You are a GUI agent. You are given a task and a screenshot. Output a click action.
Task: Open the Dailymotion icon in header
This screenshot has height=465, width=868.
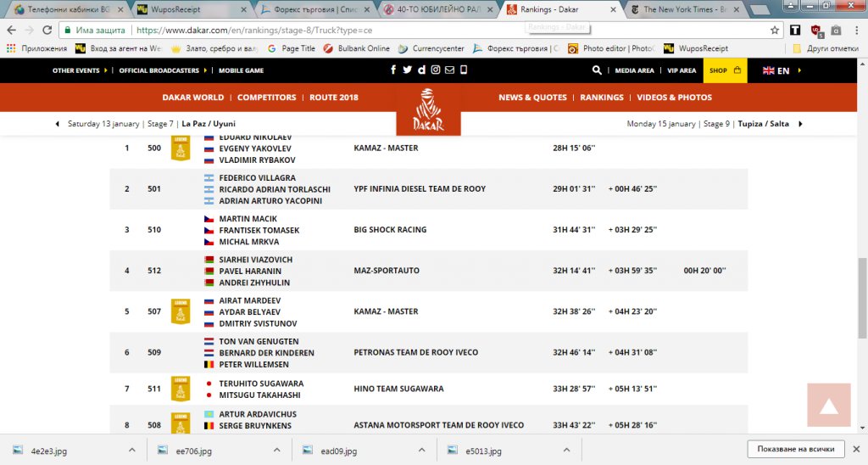(421, 70)
